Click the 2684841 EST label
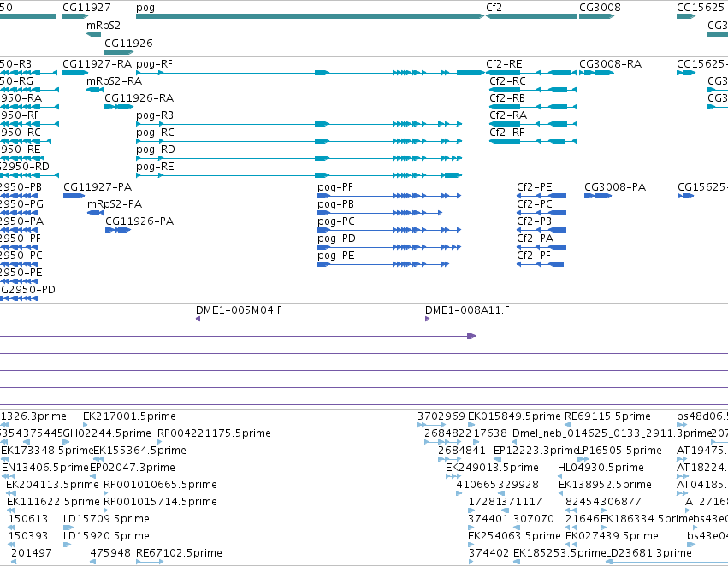Viewport: 728px width, 566px height. point(461,451)
